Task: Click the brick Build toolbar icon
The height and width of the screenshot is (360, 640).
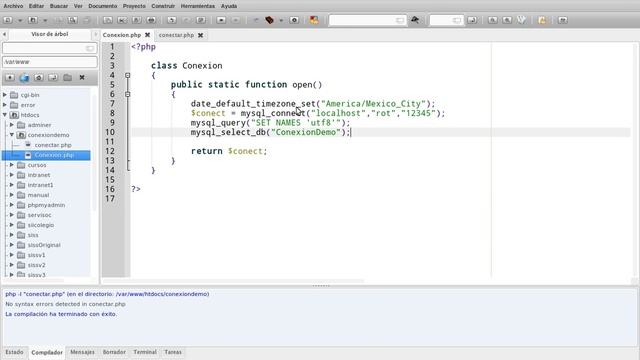Action: (269, 20)
